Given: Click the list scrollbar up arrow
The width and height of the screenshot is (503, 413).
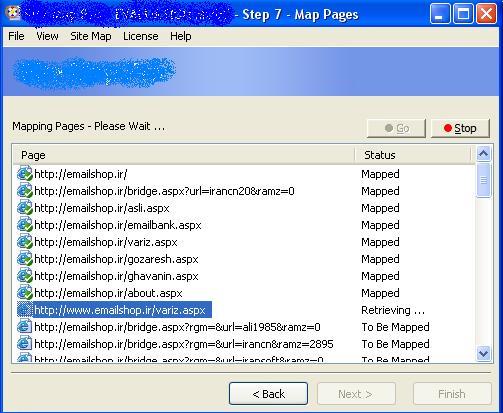Looking at the screenshot, I should (x=483, y=154).
